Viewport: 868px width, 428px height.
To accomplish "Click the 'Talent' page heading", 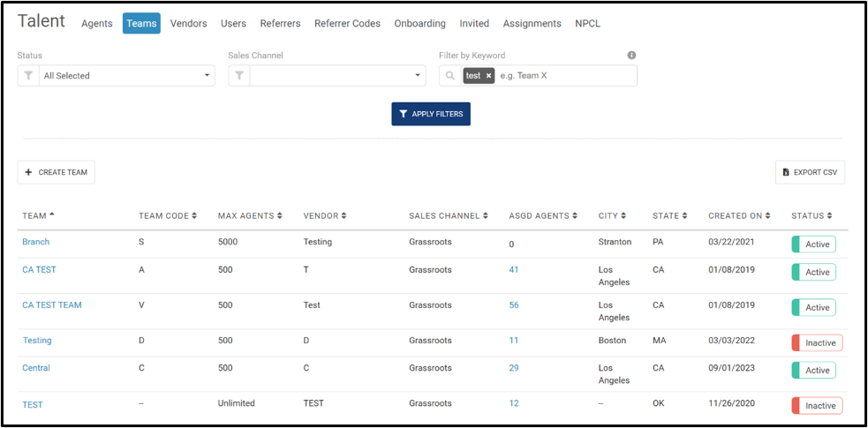I will tap(42, 21).
